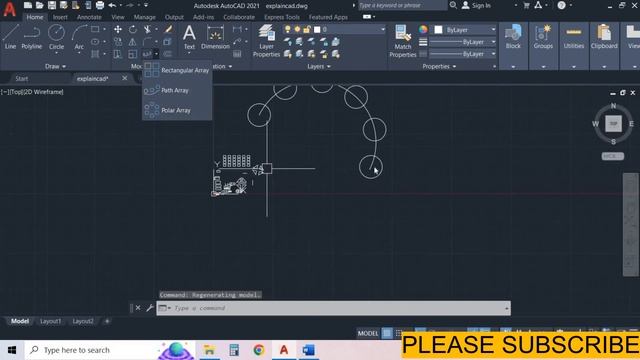Click the Move tool icon

pyautogui.click(x=118, y=29)
